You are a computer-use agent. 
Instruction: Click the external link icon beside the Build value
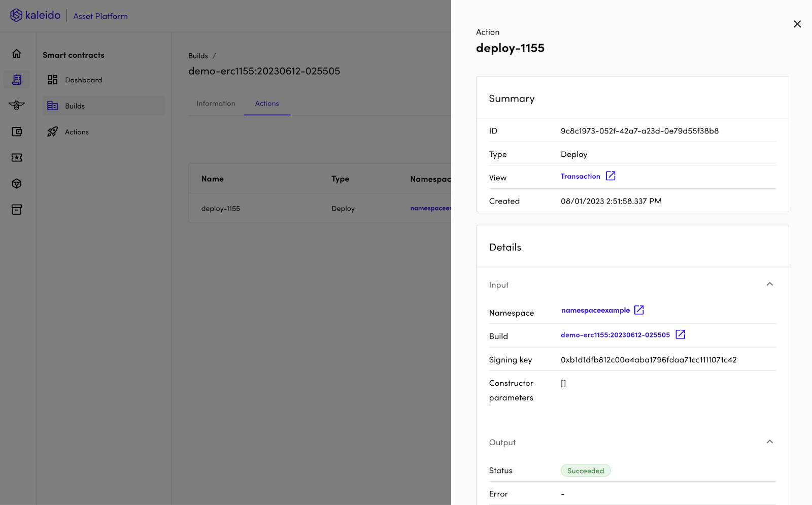[x=680, y=334]
